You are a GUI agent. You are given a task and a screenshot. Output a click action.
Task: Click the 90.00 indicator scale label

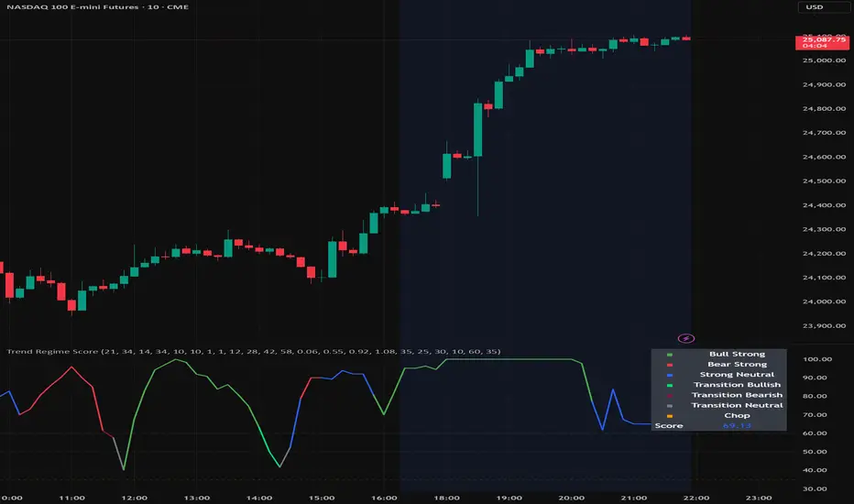[815, 378]
